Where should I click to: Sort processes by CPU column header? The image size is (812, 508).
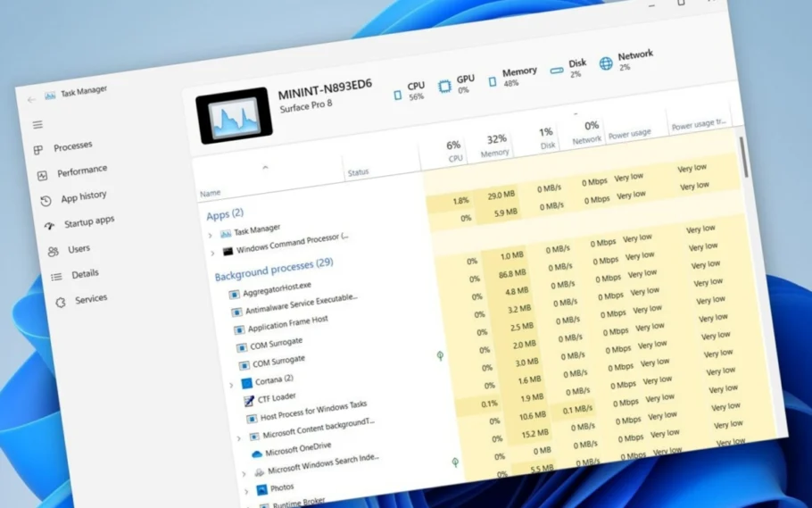pos(454,152)
